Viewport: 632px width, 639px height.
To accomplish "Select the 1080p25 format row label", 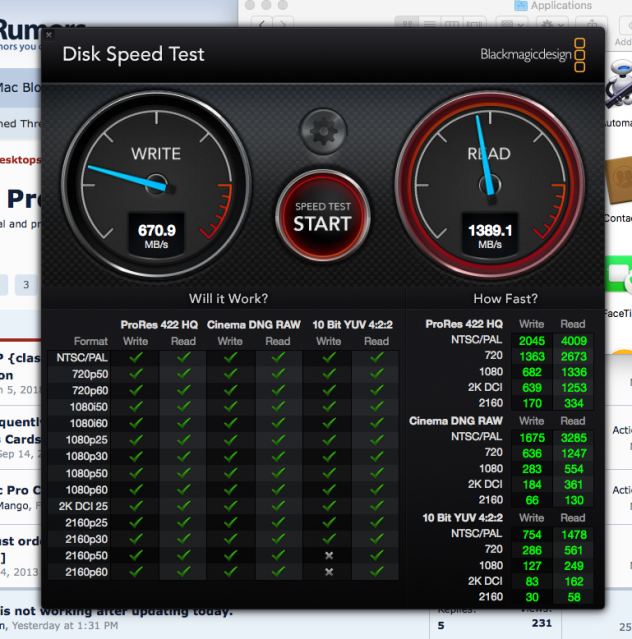I will (86, 440).
